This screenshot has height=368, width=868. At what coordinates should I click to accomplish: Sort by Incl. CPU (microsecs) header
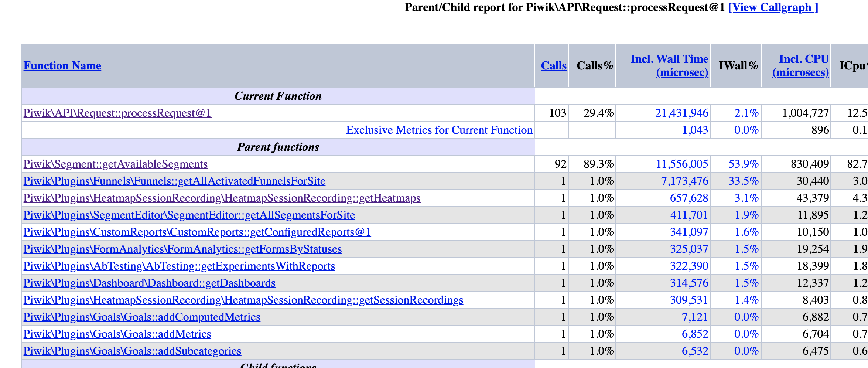[800, 65]
